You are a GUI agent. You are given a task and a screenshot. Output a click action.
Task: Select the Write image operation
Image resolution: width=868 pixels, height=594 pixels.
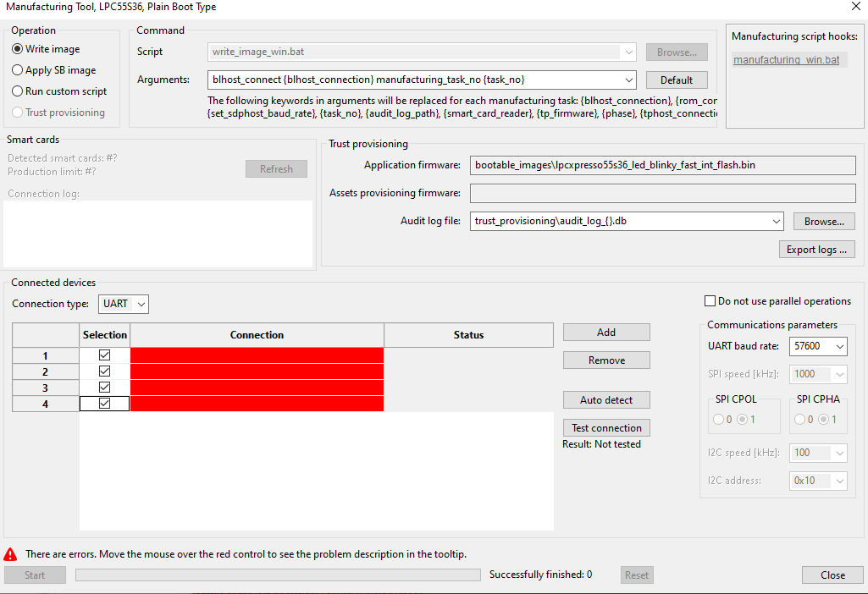tap(18, 49)
